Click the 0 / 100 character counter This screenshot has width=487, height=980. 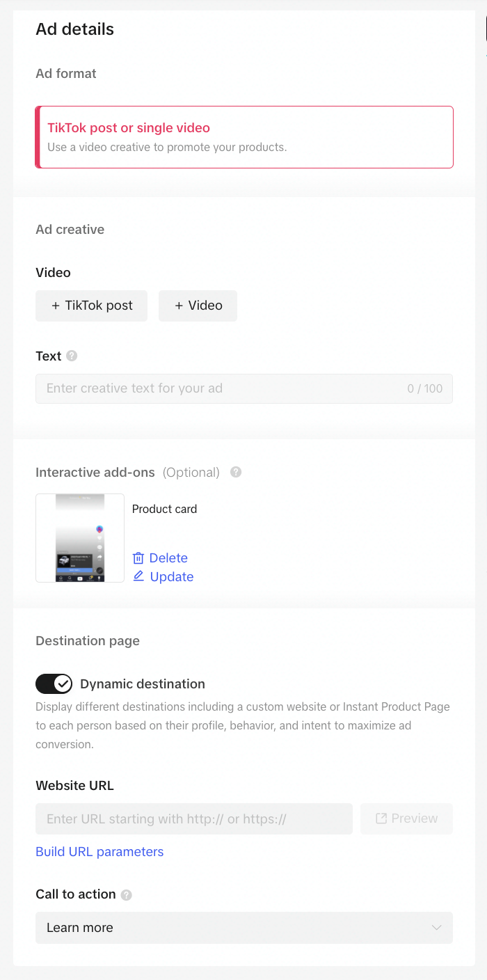[x=425, y=388]
